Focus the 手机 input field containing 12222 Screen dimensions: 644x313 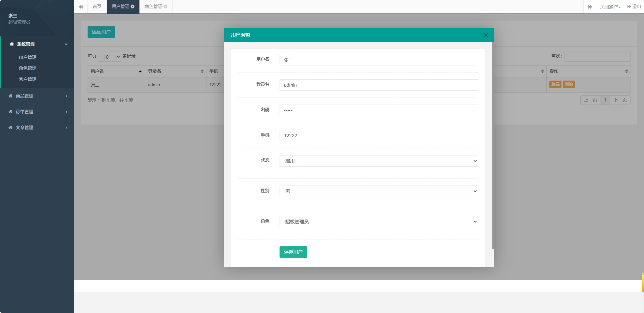(379, 136)
